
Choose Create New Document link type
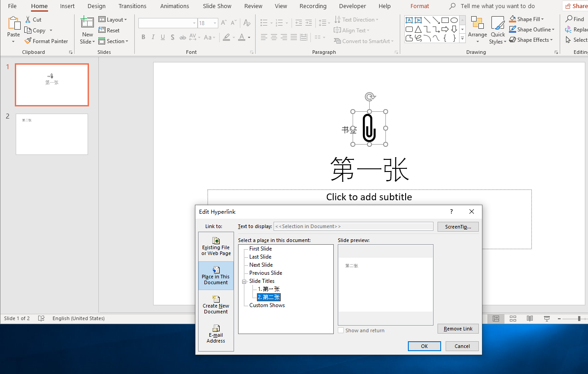tap(216, 305)
